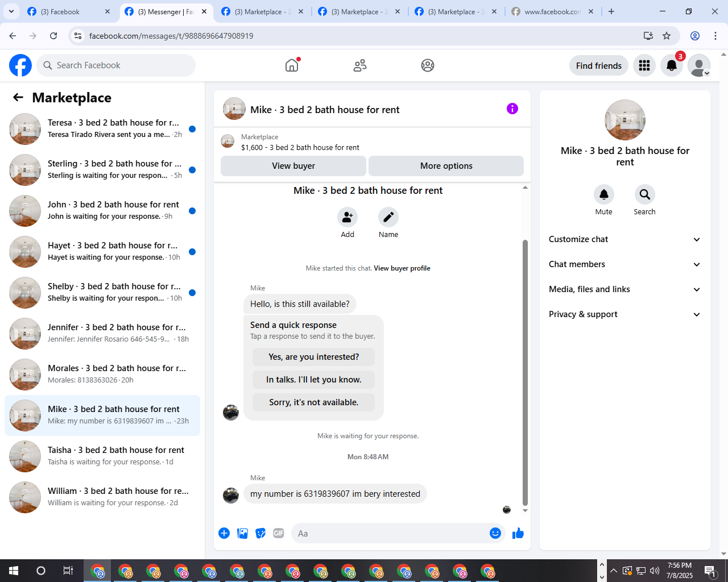The image size is (728, 582).
Task: Reload the page with browser refresh icon
Action: coord(53,36)
